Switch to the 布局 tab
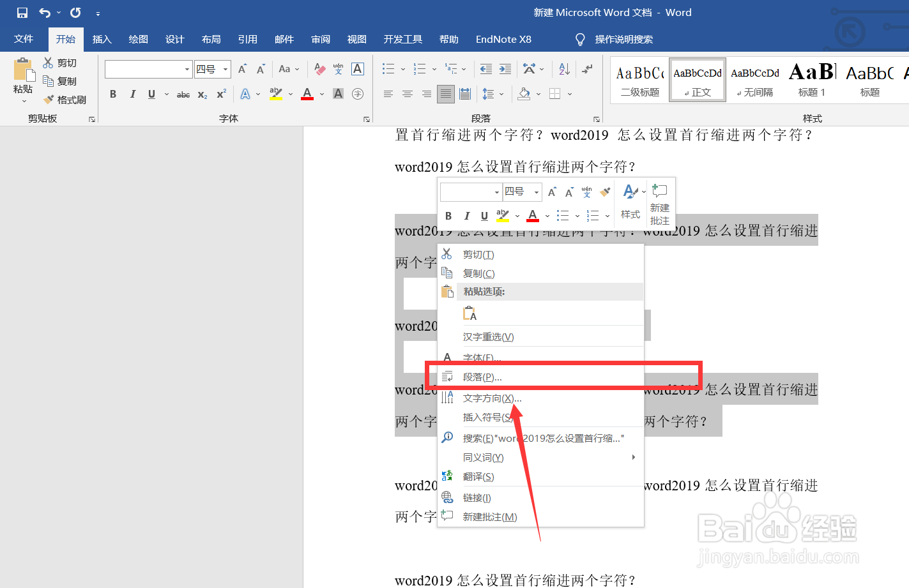 [x=211, y=40]
